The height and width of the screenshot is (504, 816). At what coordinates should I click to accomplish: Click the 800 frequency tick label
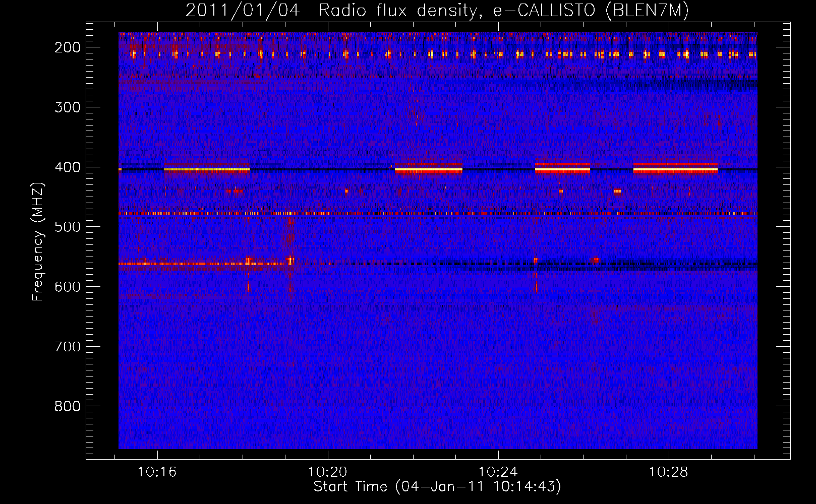pyautogui.click(x=68, y=406)
